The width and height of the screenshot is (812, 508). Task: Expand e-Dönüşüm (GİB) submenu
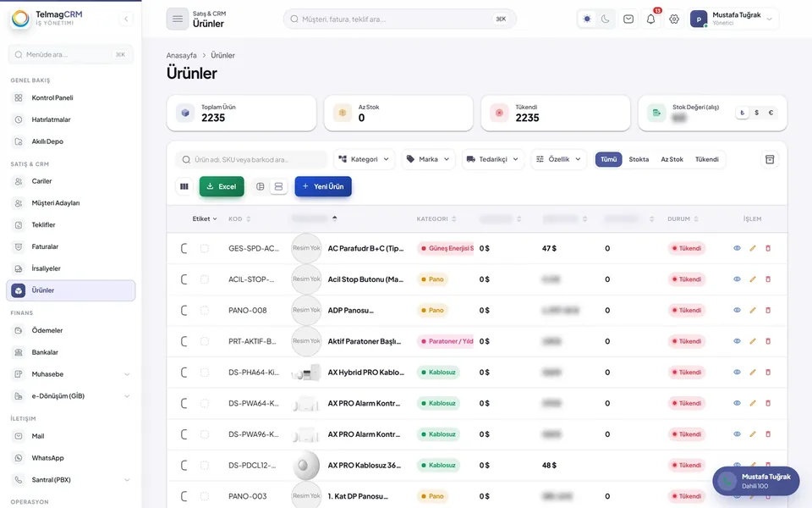[x=71, y=396]
